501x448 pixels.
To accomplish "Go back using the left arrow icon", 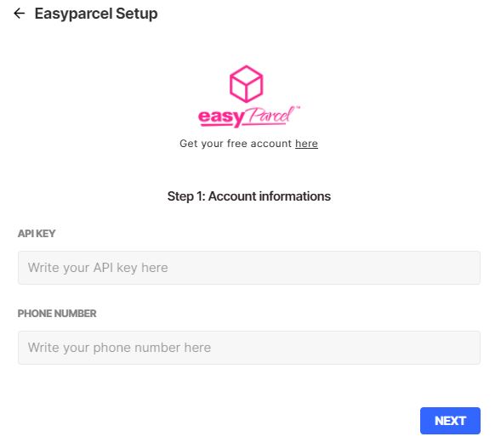I will pyautogui.click(x=20, y=14).
